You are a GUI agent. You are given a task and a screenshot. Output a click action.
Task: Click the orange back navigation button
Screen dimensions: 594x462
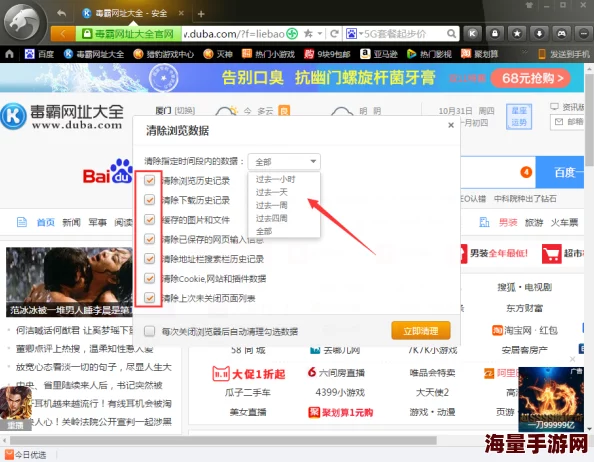[63, 34]
